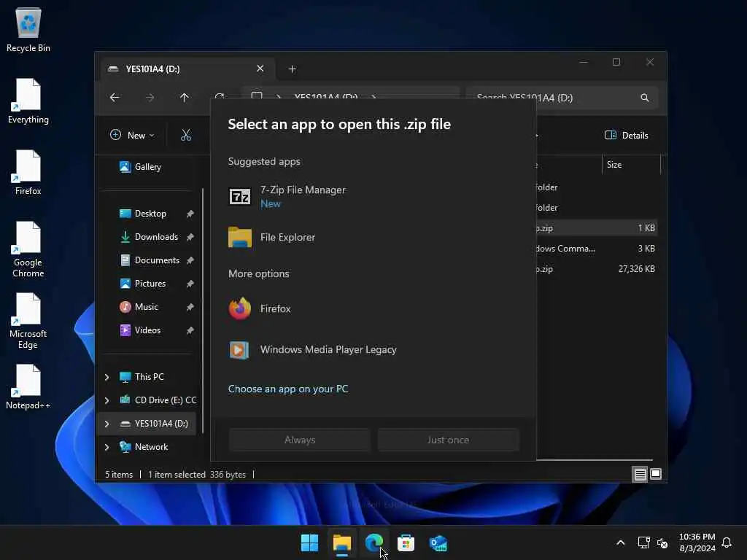This screenshot has height=560, width=747.
Task: Select File Explorer as the opening app
Action: 373,237
